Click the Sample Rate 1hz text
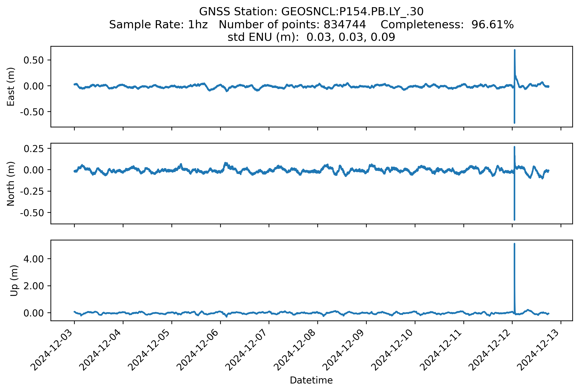Screen dimensions: 579x392 [158, 25]
